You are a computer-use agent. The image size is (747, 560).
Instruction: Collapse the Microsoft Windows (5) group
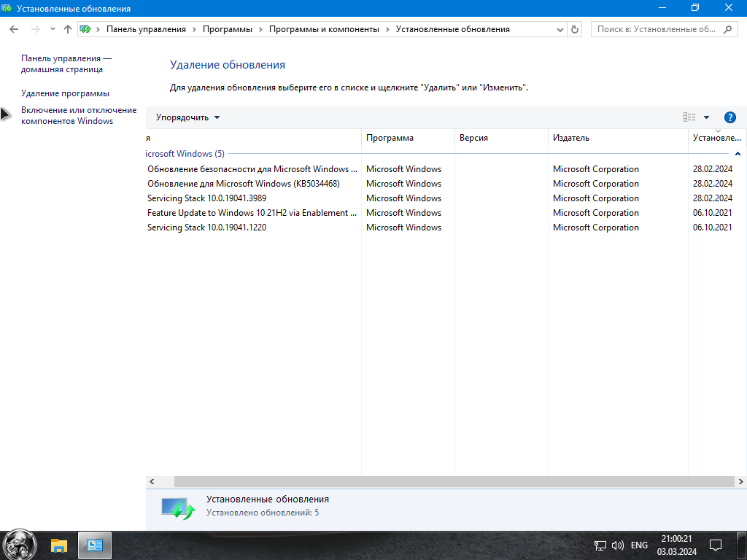[738, 154]
